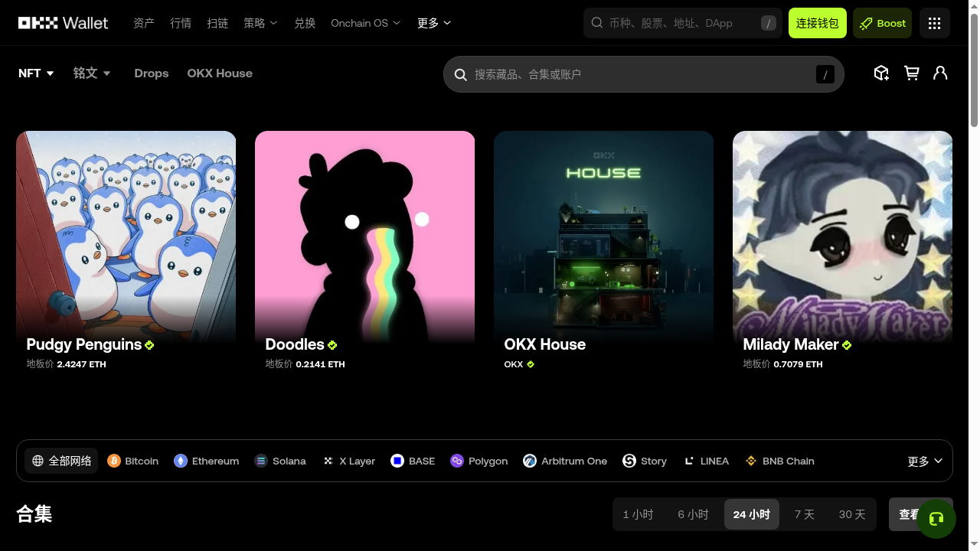980x551 pixels.
Task: Select the Story network filter
Action: 645,461
